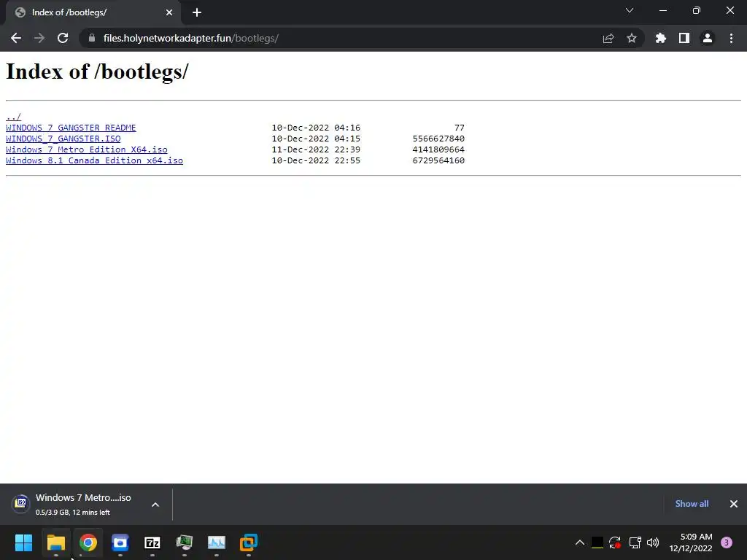Open the circuit board app in taskbar
Image resolution: width=747 pixels, height=560 pixels.
[185, 542]
